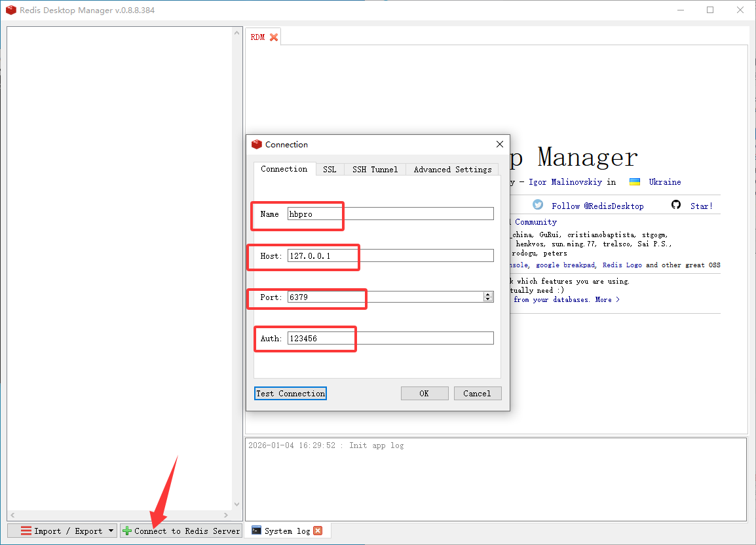
Task: Click the left panel horizontal scroll left arrow
Action: tap(12, 515)
